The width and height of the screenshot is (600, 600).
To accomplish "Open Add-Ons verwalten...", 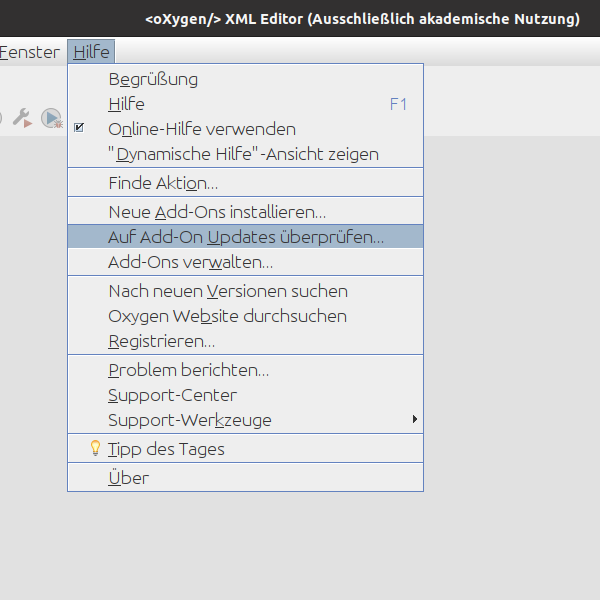I will 190,262.
